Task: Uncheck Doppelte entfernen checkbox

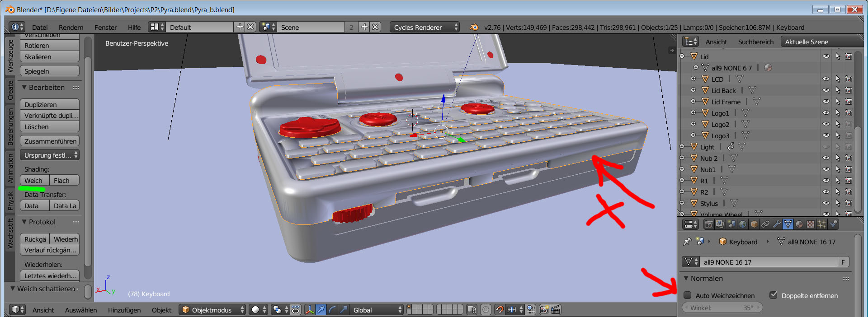Action: tap(774, 295)
